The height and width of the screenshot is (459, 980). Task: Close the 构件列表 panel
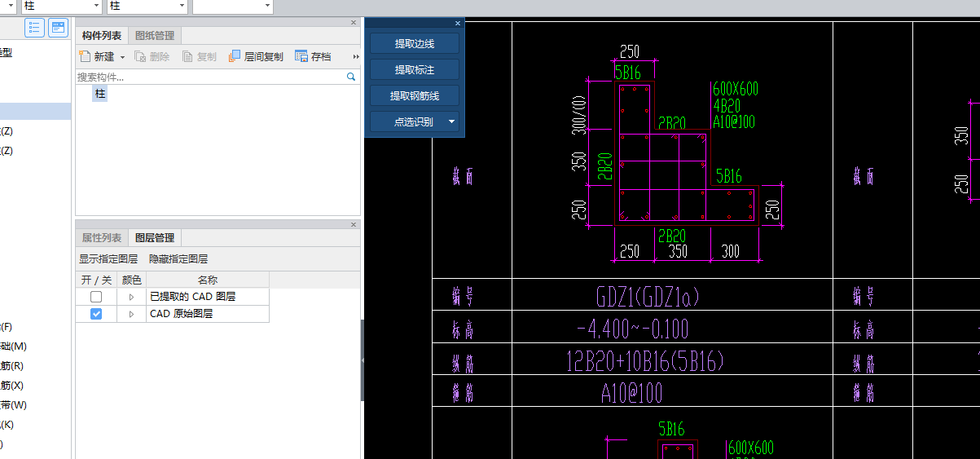point(353,23)
